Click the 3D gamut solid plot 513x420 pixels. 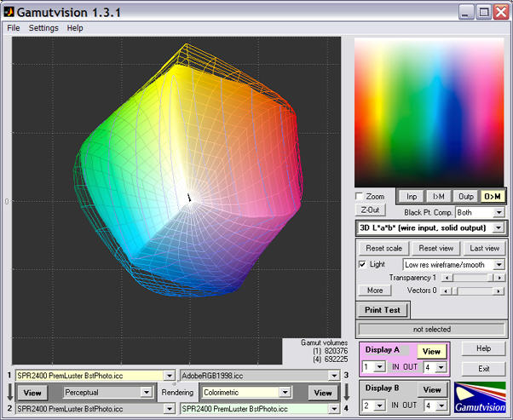(x=187, y=170)
